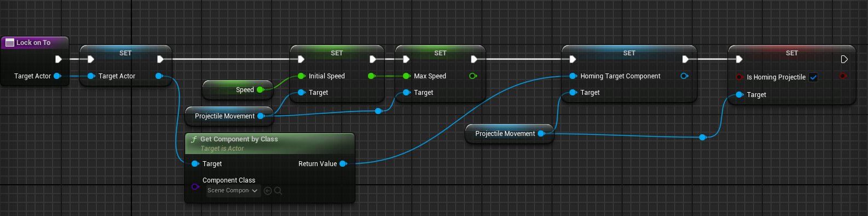868x216 pixels.
Task: Click exec input pin of SET Target Actor node
Action: click(x=91, y=59)
